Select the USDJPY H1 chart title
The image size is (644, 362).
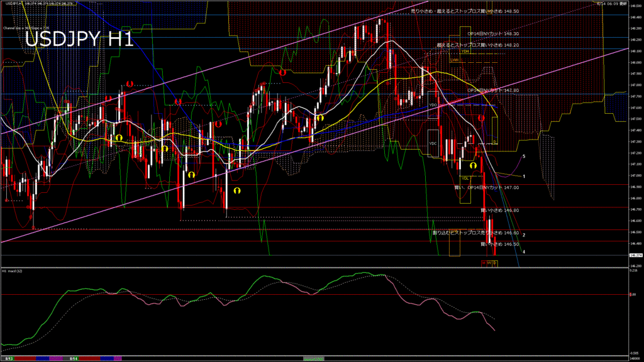pos(79,39)
